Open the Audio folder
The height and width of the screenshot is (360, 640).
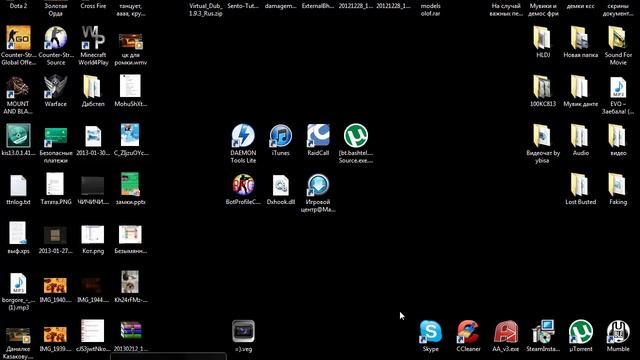[x=581, y=136]
